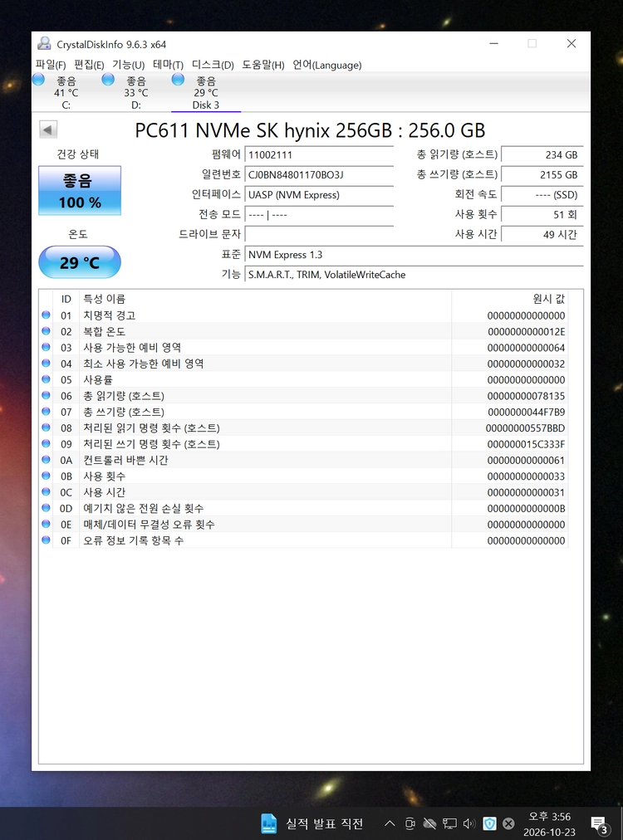Click status dot for 0A 컨트롤러 바쁜 시간
The width and height of the screenshot is (623, 840).
(47, 460)
